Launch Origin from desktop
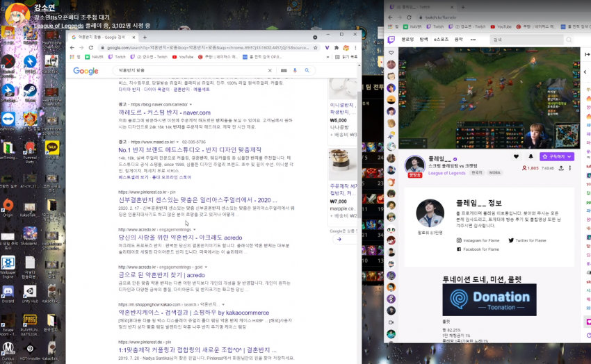Screen dimensions: 591x364 pyautogui.click(x=8, y=208)
